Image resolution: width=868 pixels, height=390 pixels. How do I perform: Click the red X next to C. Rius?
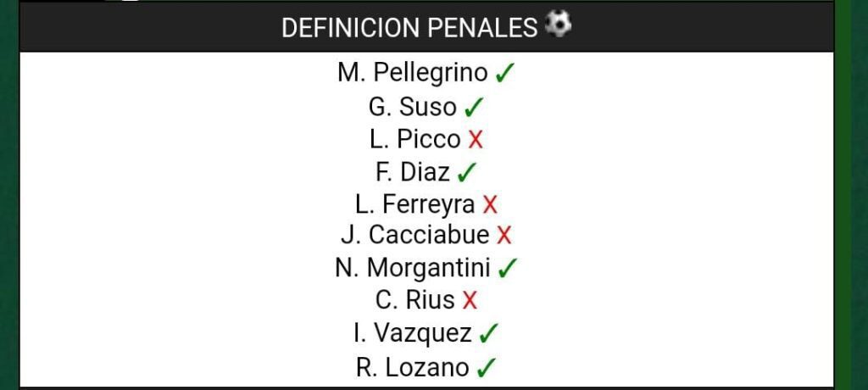click(470, 300)
